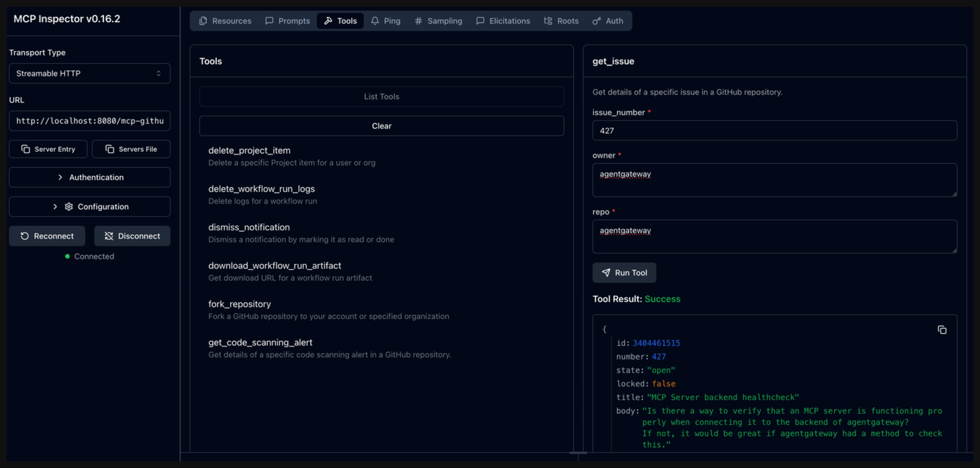This screenshot has width=980, height=468.
Task: Click the Disconnect plug icon
Action: coord(109,236)
